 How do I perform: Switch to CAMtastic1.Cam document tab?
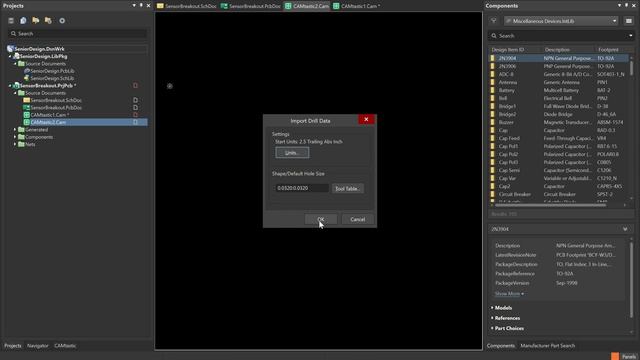357,6
